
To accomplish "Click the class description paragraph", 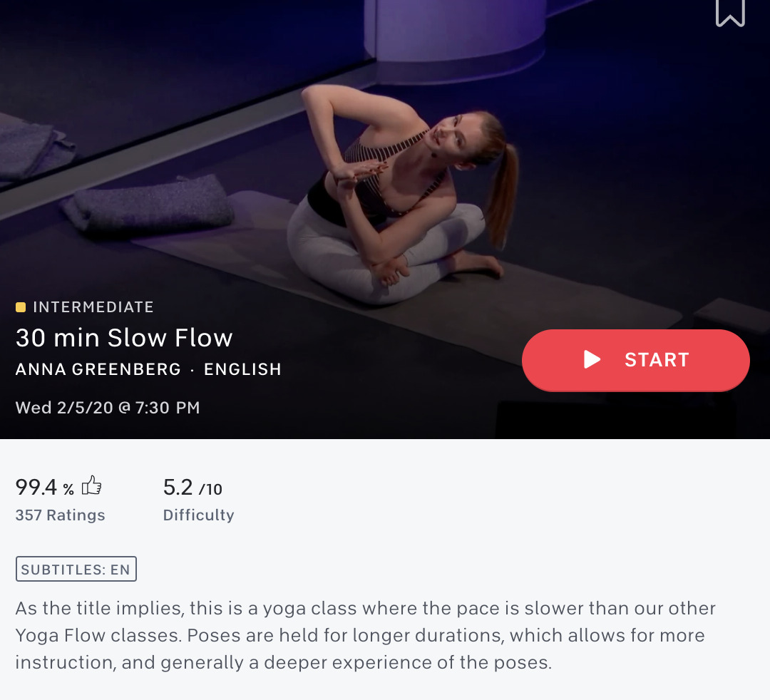I will [365, 635].
